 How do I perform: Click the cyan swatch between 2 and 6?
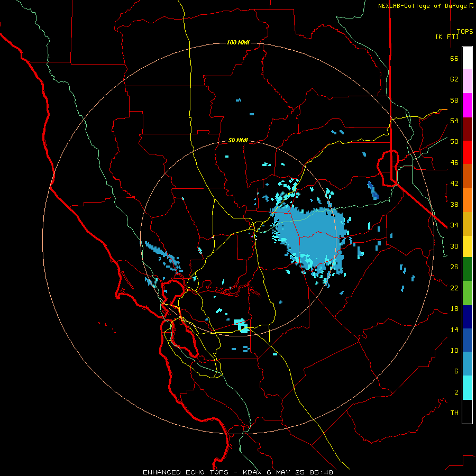tap(467, 388)
